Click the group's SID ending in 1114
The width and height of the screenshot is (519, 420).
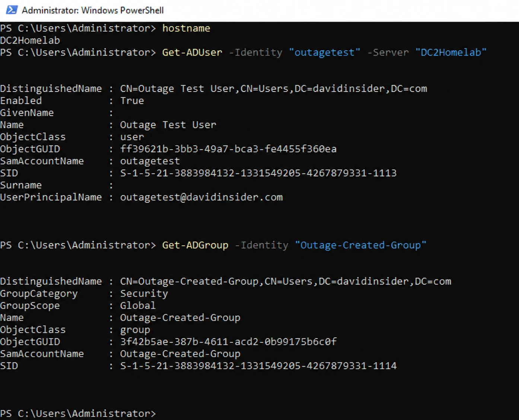[x=258, y=366]
